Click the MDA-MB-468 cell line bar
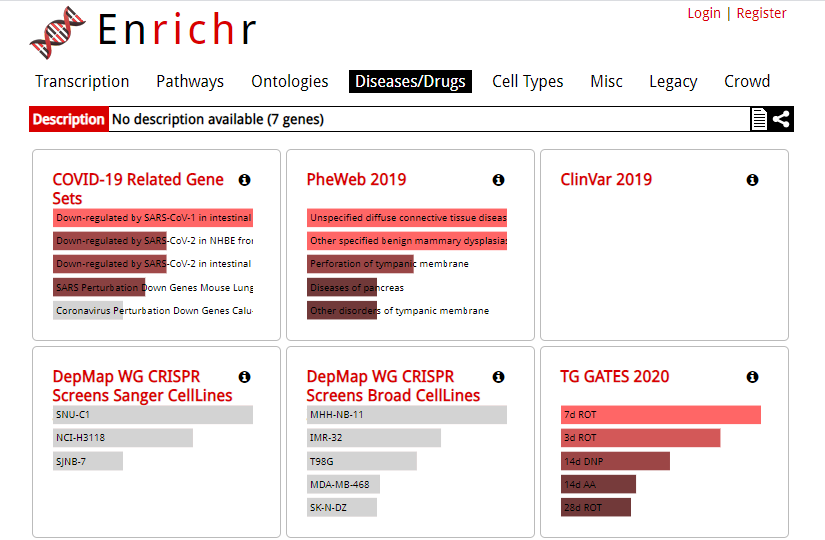 click(x=344, y=484)
